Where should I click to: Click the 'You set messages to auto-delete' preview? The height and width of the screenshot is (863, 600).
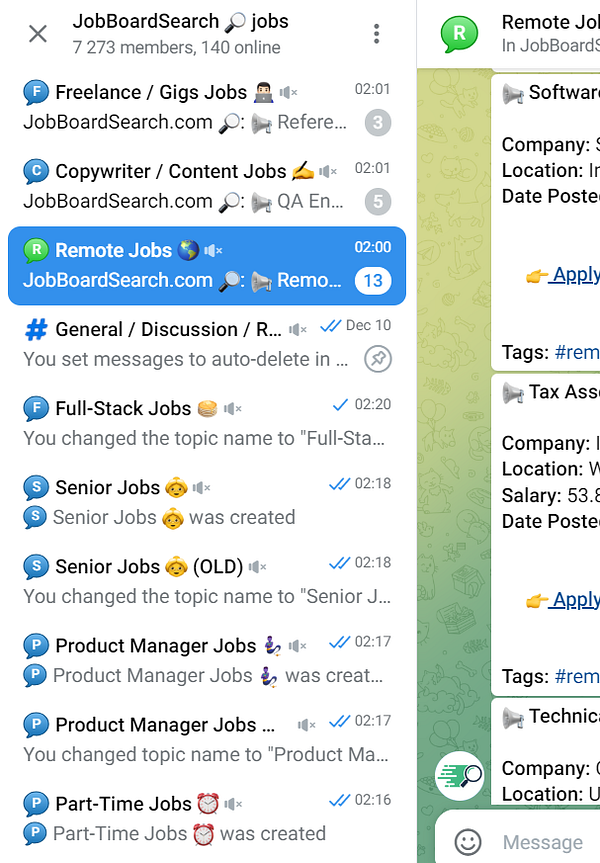coord(186,359)
